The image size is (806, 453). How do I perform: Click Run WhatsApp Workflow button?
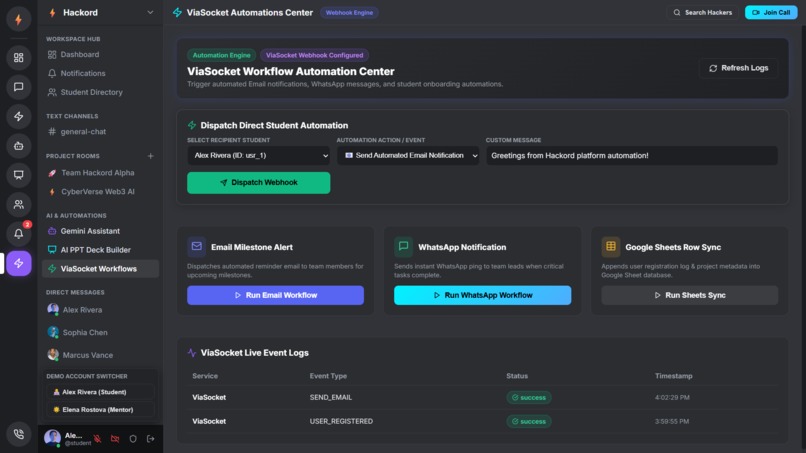tap(483, 295)
